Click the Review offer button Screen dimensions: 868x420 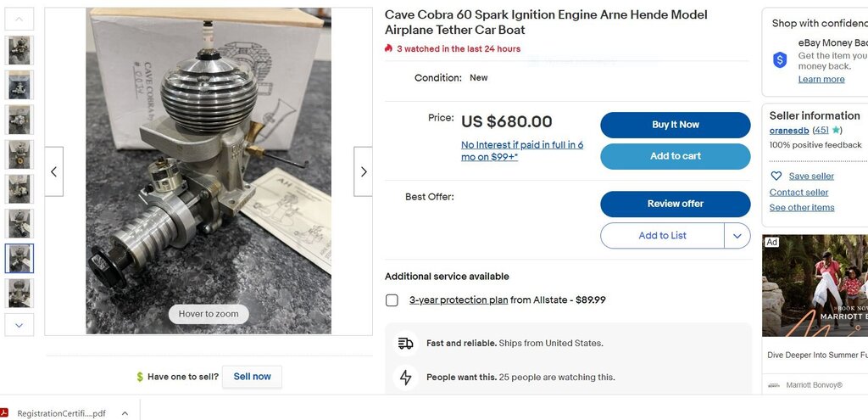click(675, 204)
